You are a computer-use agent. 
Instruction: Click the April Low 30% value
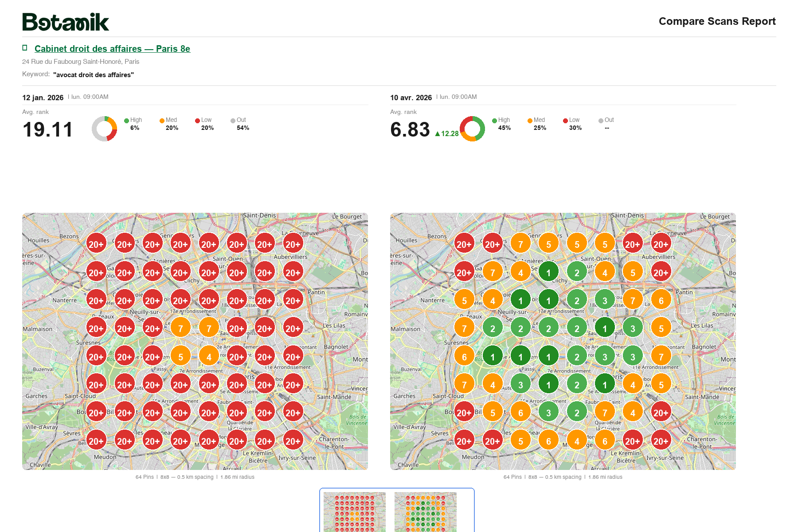tap(575, 128)
